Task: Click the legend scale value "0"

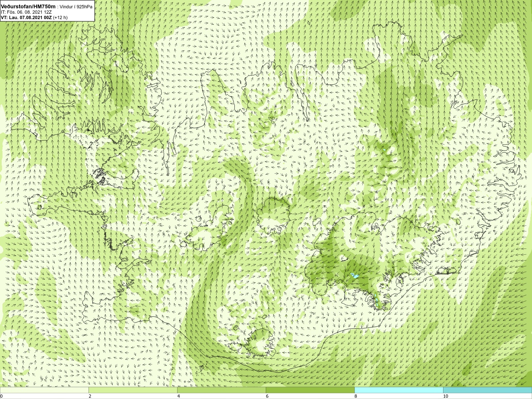Action: pos(2,396)
